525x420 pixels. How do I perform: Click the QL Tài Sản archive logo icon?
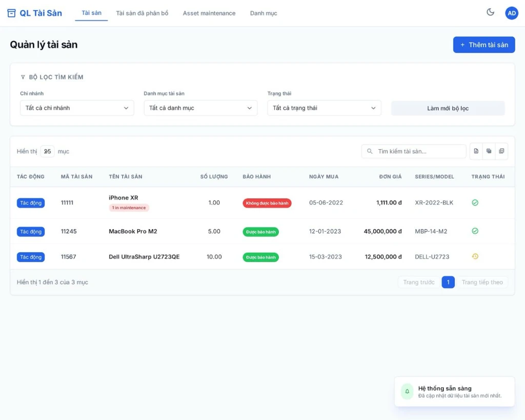tap(12, 13)
